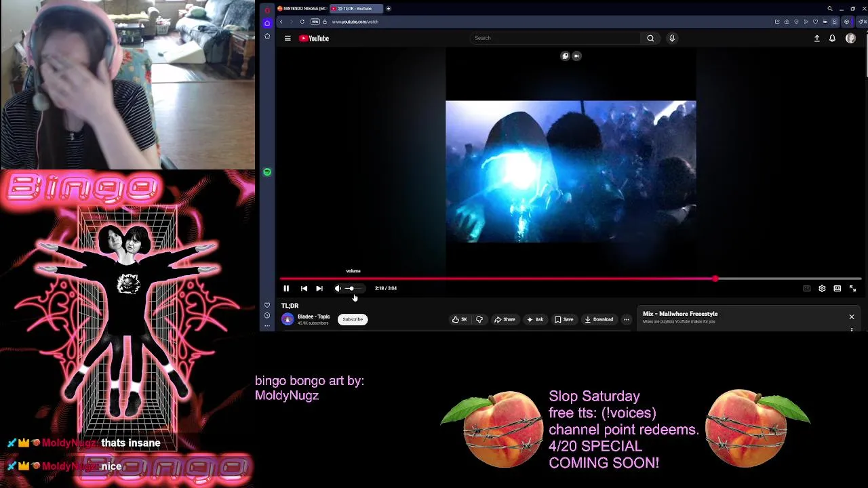Switch to the NINTENDO browser tab
Viewport: 868px width, 488px height.
(x=302, y=8)
